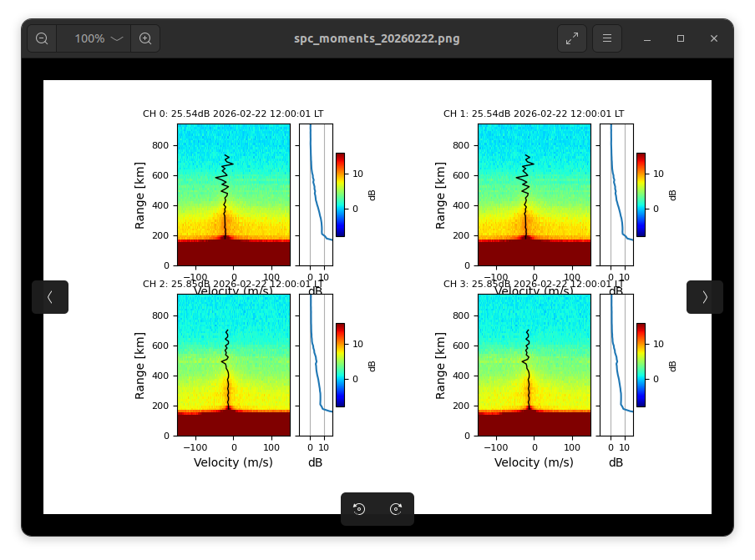Go to the previous image
This screenshot has width=755, height=560.
coord(50,297)
